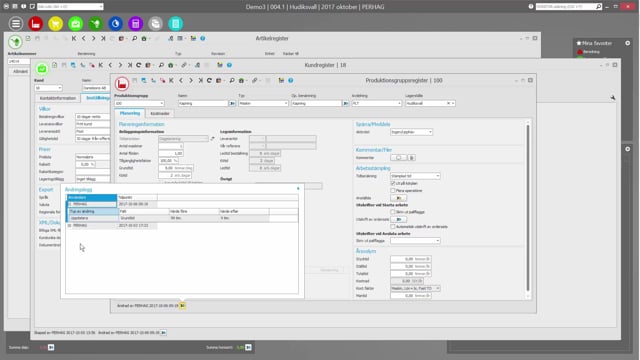Switch to Inställningar tab in Kundregister
This screenshot has width=640, height=360.
pos(96,98)
